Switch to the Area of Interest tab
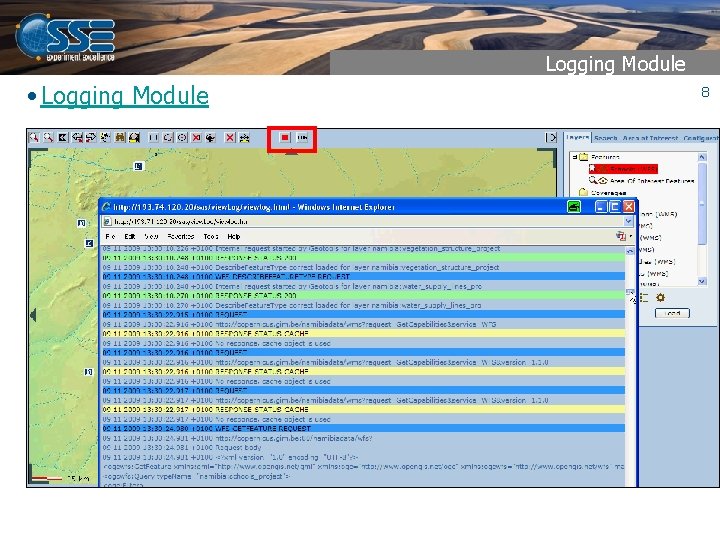 (650, 138)
